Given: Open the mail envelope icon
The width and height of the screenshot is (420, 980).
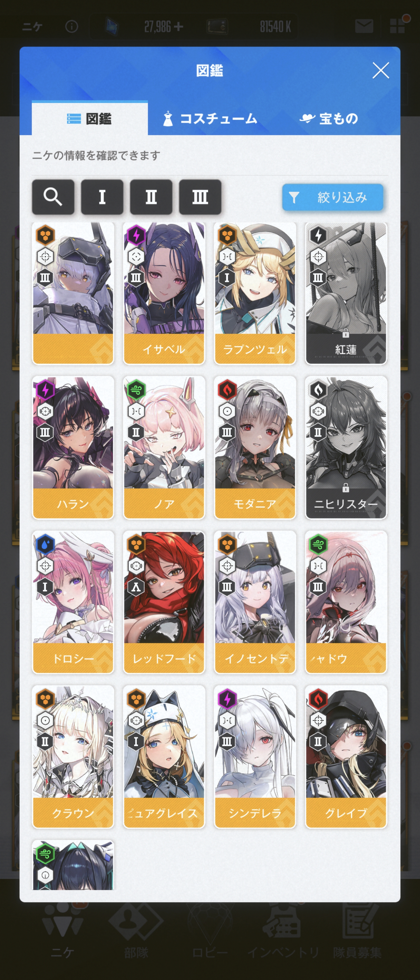Looking at the screenshot, I should (x=364, y=26).
